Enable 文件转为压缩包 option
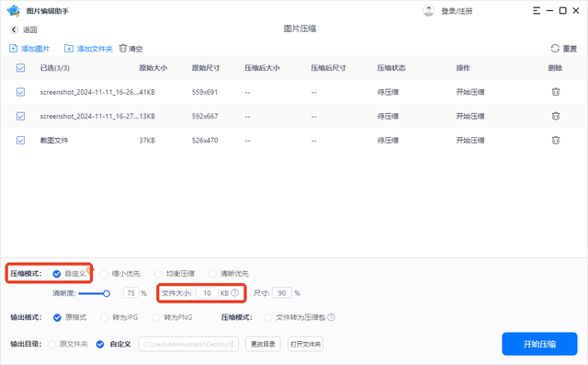The height and width of the screenshot is (365, 588). coord(267,318)
